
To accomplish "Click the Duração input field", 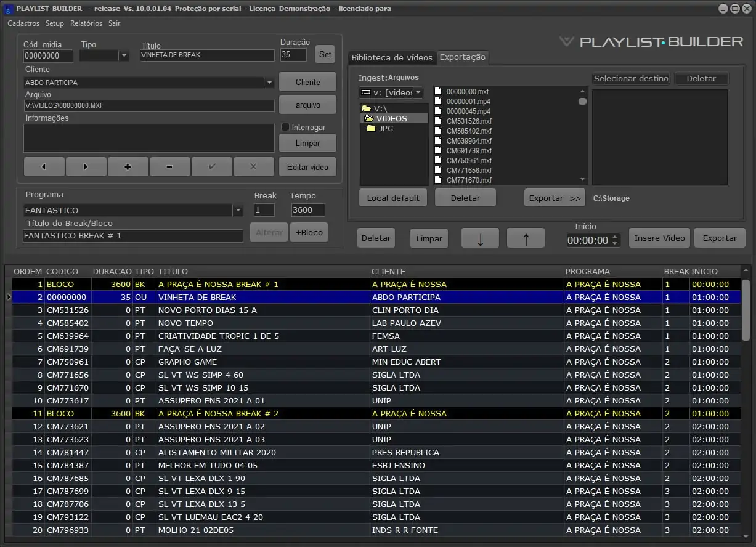I will point(293,54).
